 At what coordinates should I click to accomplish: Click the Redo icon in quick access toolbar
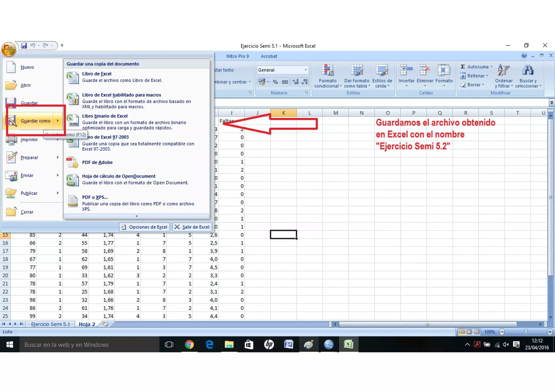[x=46, y=46]
